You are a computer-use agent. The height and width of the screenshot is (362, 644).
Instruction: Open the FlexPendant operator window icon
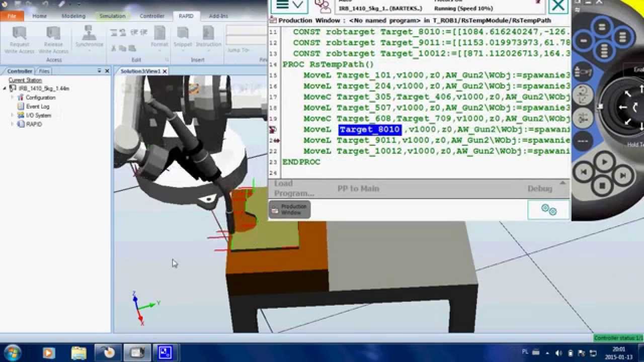click(322, 6)
